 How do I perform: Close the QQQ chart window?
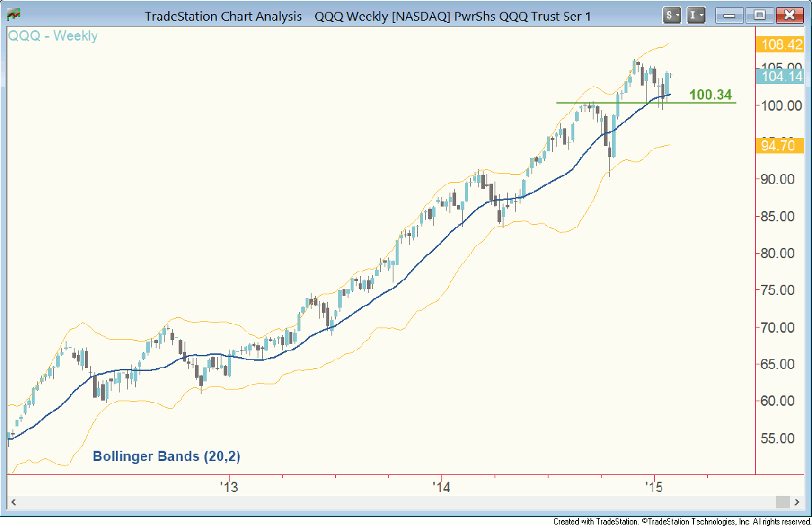[x=790, y=15]
